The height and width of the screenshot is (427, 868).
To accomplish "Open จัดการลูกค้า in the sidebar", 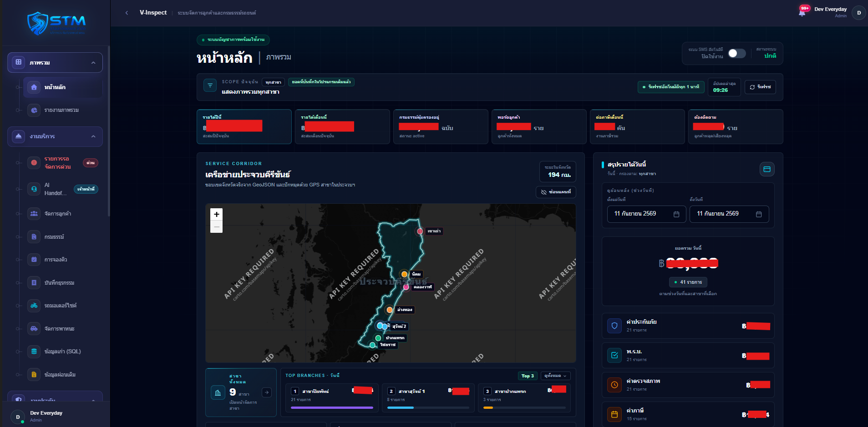I will coord(63,214).
